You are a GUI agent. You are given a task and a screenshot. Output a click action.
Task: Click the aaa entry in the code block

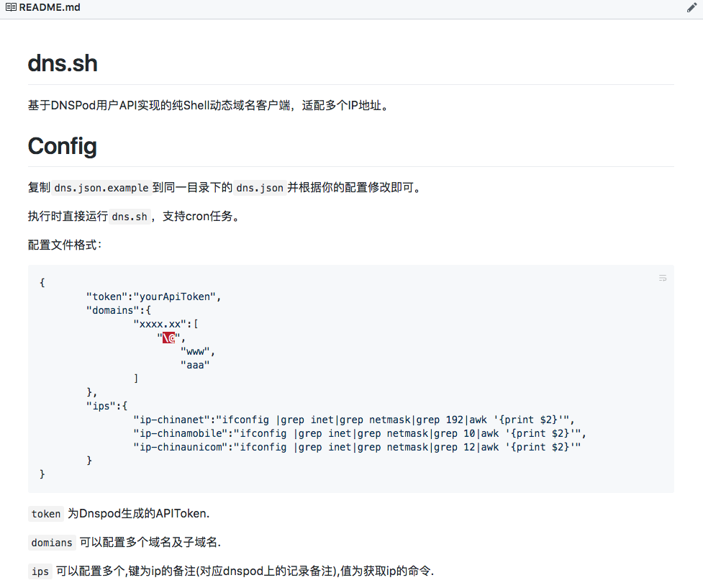coord(194,364)
